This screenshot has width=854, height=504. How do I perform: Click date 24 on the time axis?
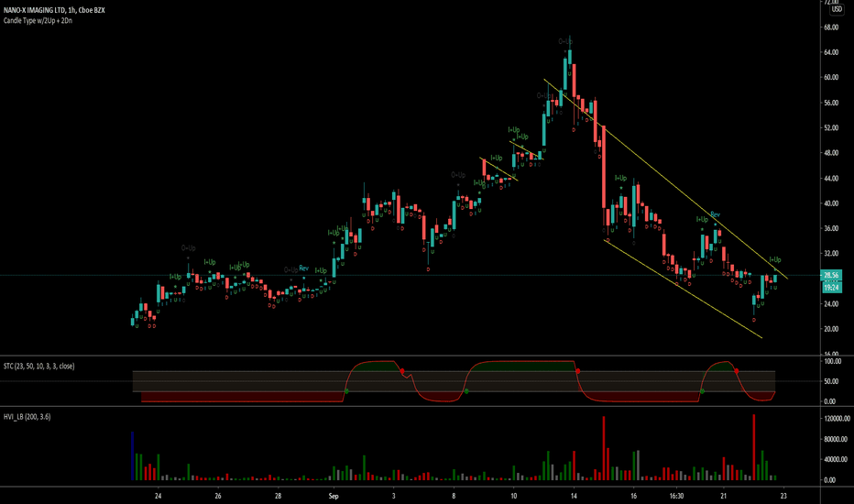coord(158,497)
